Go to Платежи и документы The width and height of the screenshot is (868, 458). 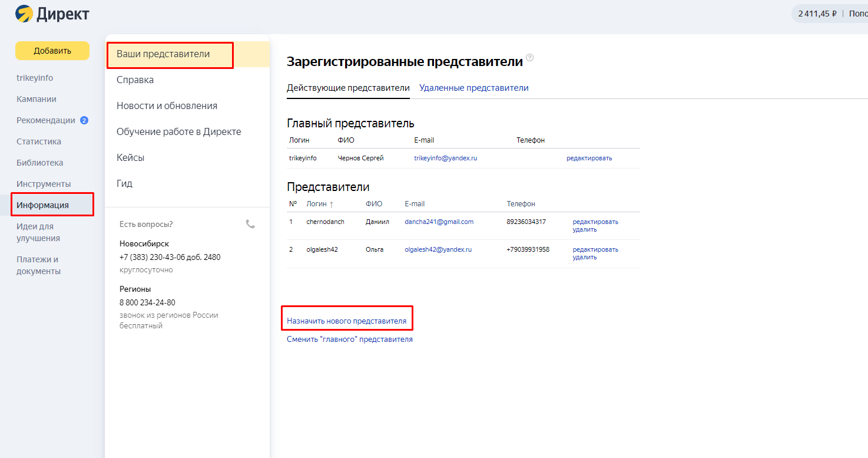(x=38, y=265)
